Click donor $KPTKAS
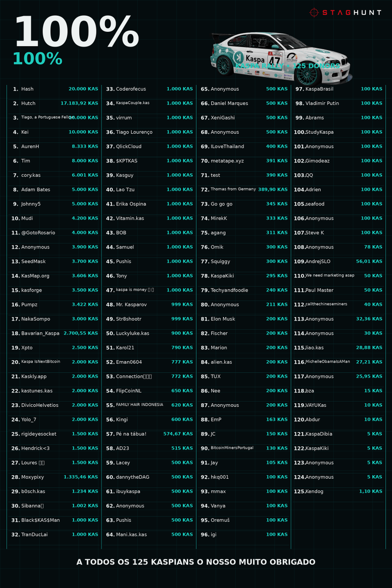 point(126,161)
